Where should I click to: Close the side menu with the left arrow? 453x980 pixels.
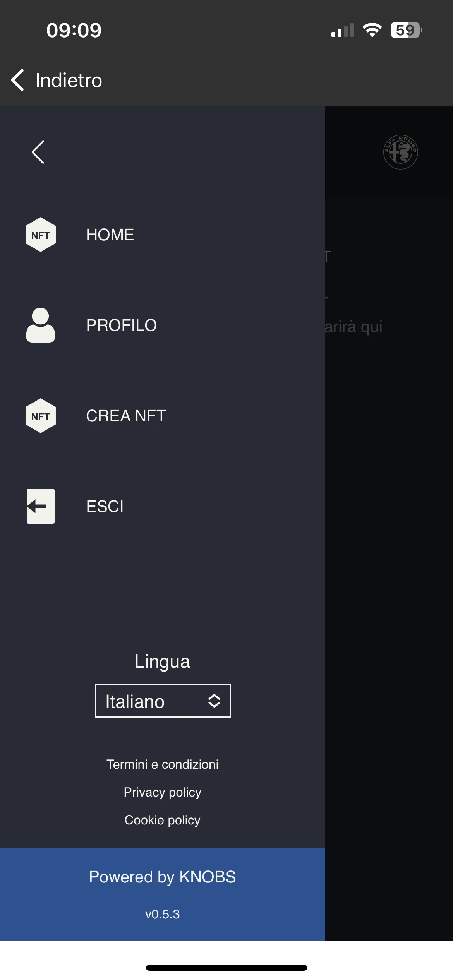pos(38,152)
